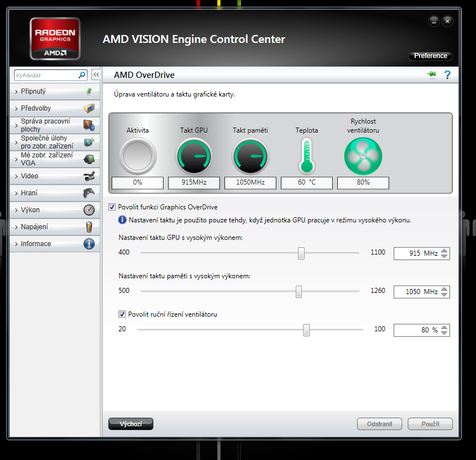Screen dimensions: 476x460
Task: Click the Takt GPU clock gauge
Action: click(194, 156)
